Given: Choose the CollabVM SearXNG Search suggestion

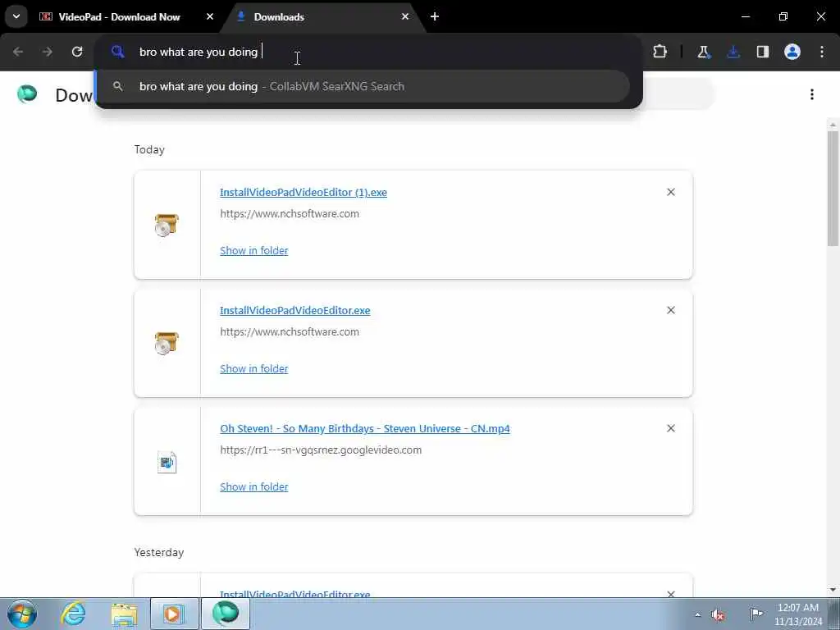Looking at the screenshot, I should pyautogui.click(x=362, y=86).
